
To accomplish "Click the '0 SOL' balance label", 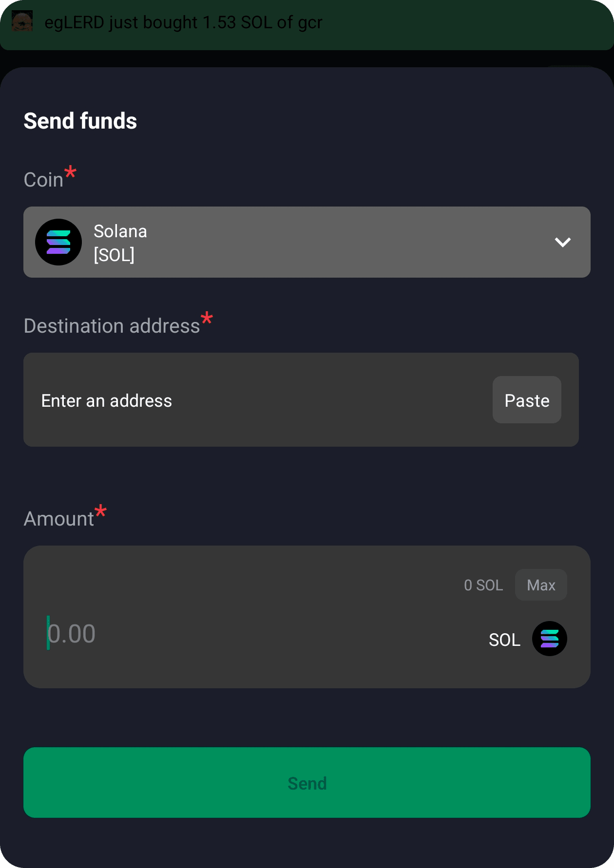I will [484, 585].
